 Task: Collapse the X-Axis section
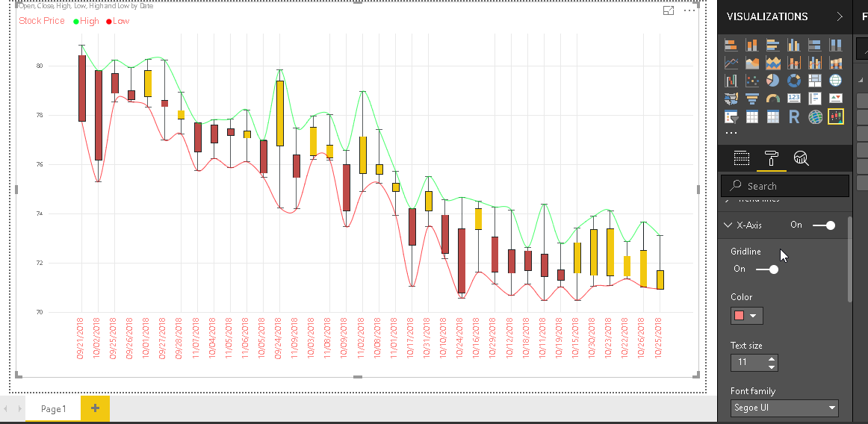pos(728,225)
